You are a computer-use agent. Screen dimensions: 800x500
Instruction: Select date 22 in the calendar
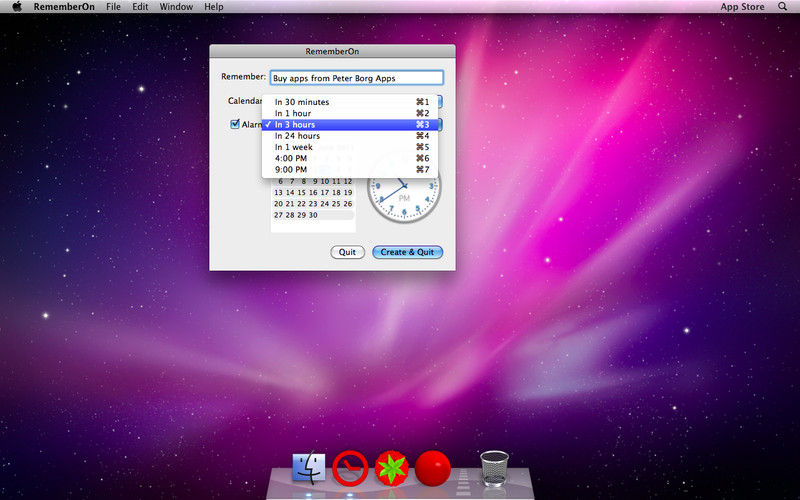coord(302,204)
